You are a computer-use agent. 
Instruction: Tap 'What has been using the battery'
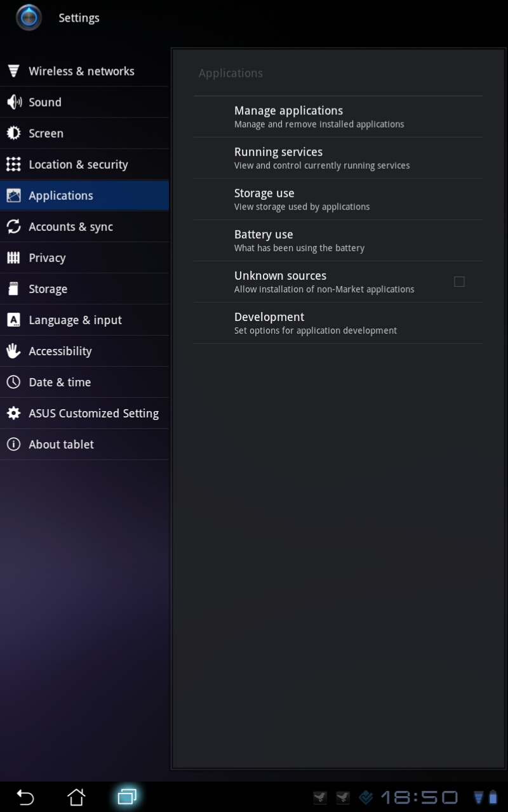[x=299, y=248]
